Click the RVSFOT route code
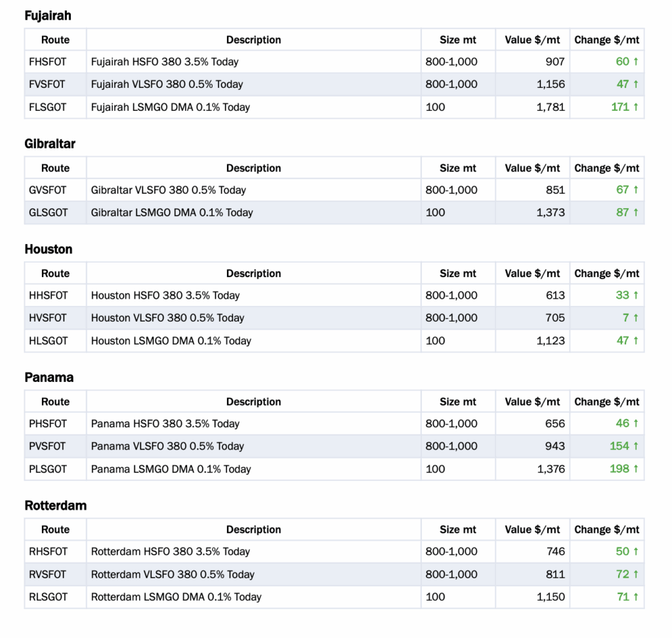The height and width of the screenshot is (638, 672). click(47, 574)
